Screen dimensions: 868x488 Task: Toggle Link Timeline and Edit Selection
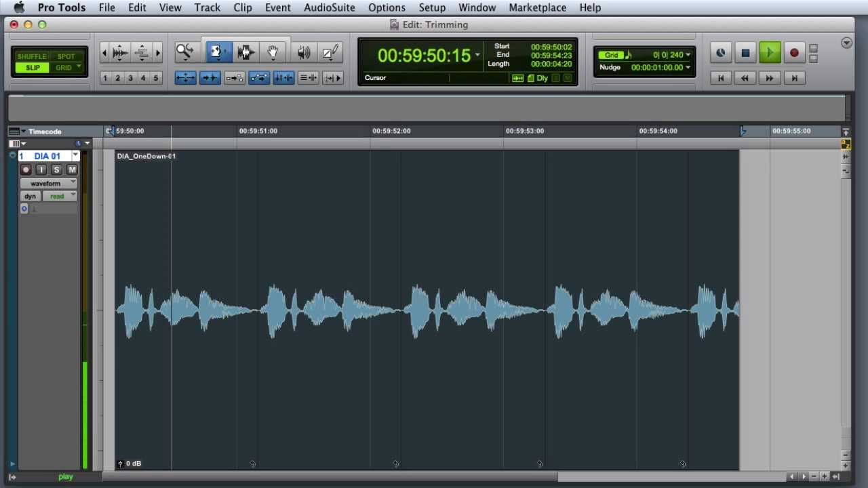tap(283, 78)
